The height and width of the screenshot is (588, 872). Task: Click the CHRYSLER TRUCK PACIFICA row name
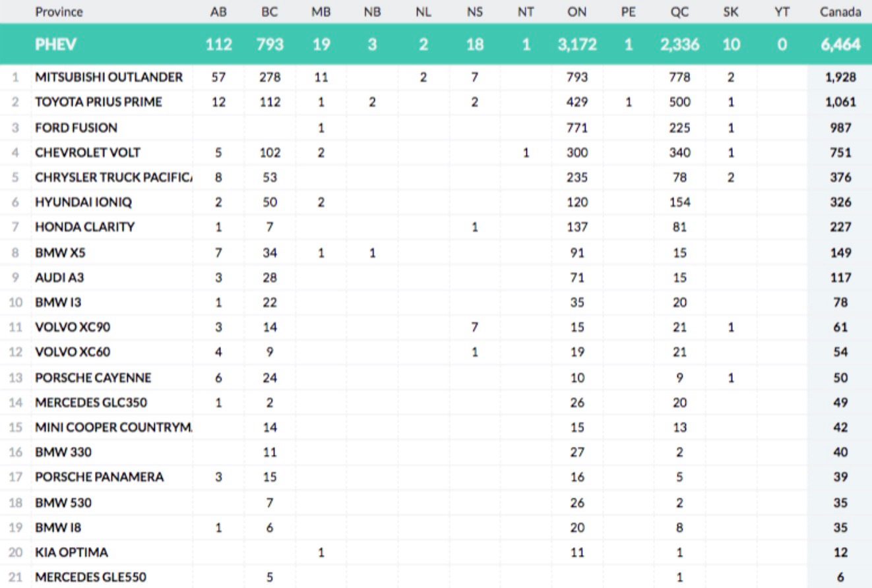113,177
